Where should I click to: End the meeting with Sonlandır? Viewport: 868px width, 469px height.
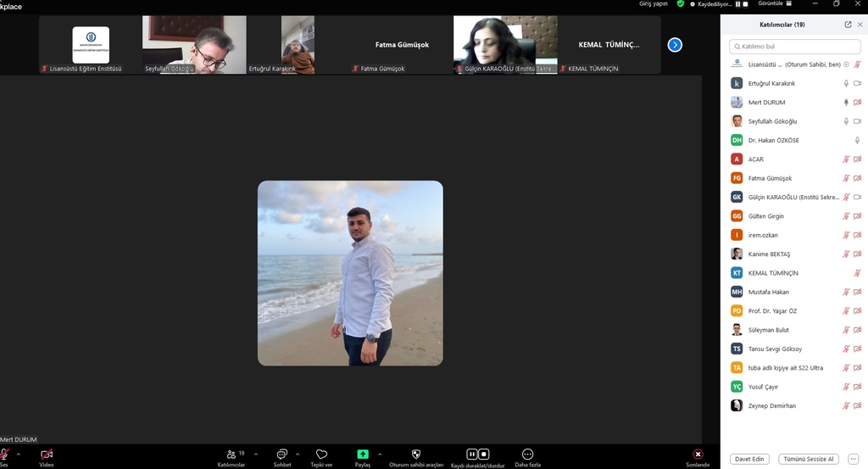pyautogui.click(x=698, y=455)
